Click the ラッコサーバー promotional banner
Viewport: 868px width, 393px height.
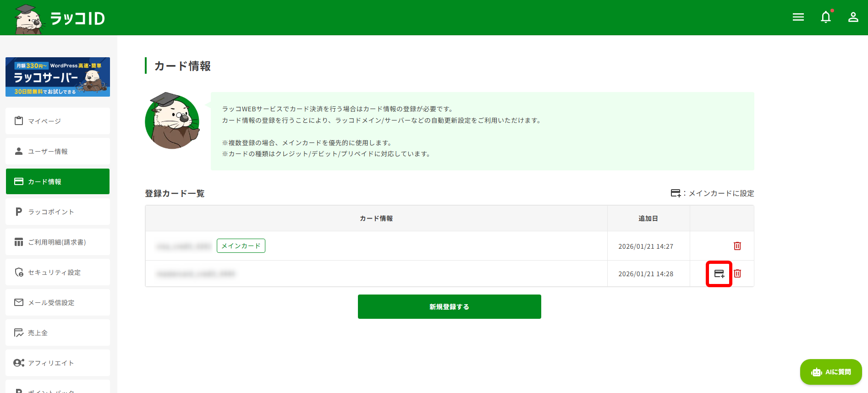coord(58,77)
